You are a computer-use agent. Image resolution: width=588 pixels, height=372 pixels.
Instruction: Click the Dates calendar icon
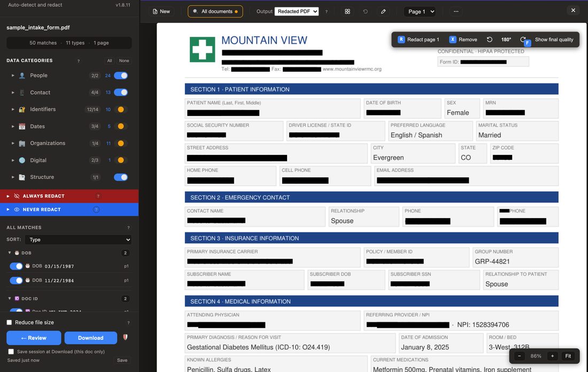click(x=22, y=126)
